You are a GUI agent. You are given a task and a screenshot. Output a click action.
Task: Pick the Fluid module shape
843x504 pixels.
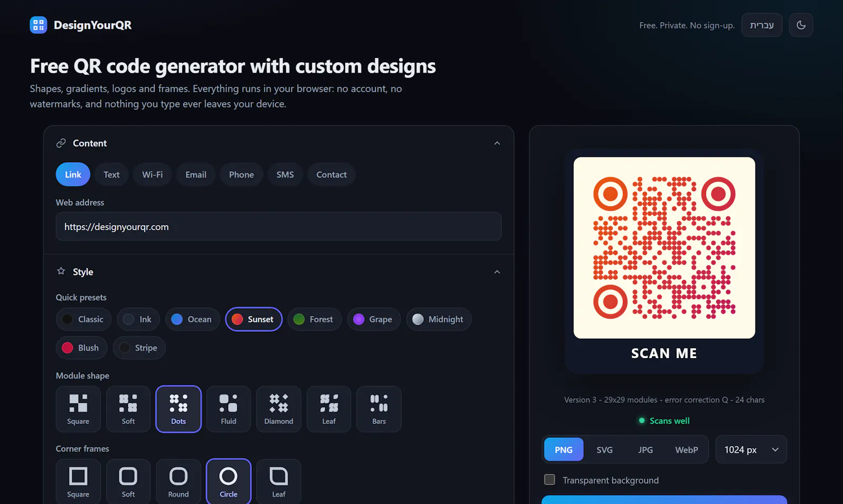coord(229,409)
